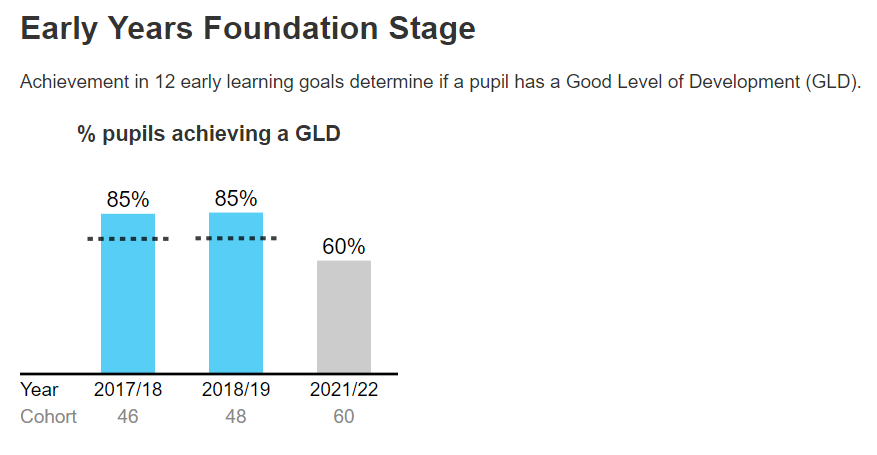Select the 2021/22 year axis label
The image size is (877, 455).
344,390
